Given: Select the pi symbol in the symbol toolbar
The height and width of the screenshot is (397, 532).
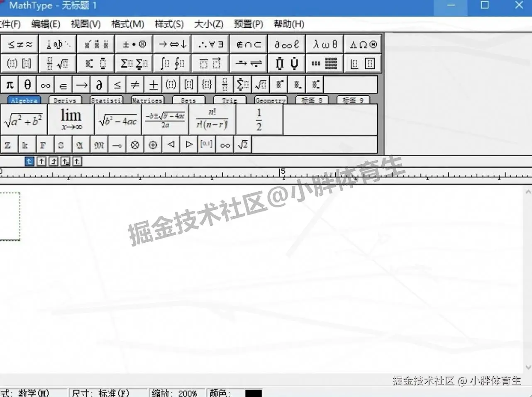Looking at the screenshot, I should [x=10, y=85].
